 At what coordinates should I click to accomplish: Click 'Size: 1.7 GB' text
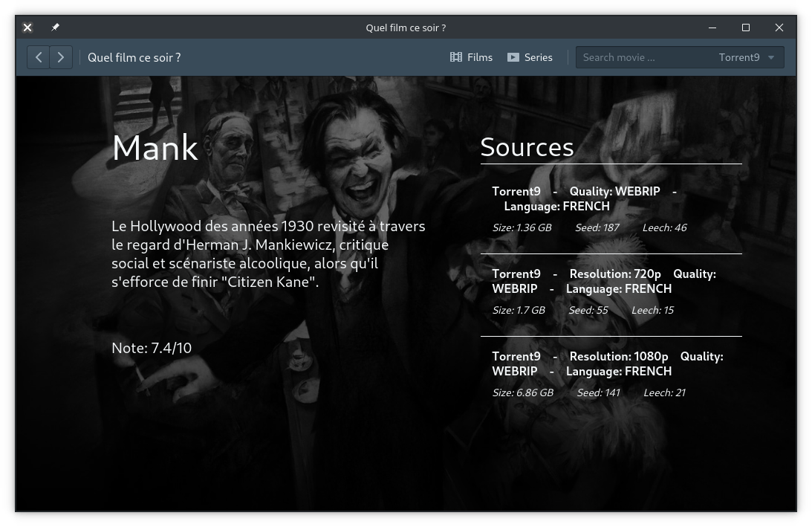point(519,310)
